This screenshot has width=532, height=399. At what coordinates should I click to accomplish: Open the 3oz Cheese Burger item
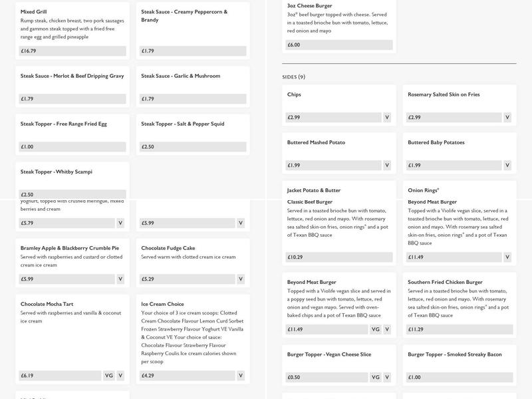tap(309, 6)
